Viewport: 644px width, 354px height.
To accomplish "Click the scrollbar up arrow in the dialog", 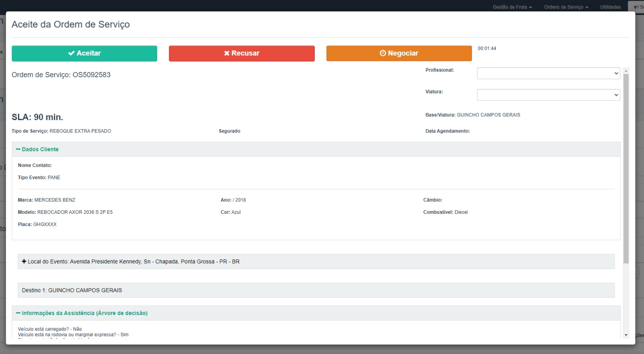I will point(626,71).
